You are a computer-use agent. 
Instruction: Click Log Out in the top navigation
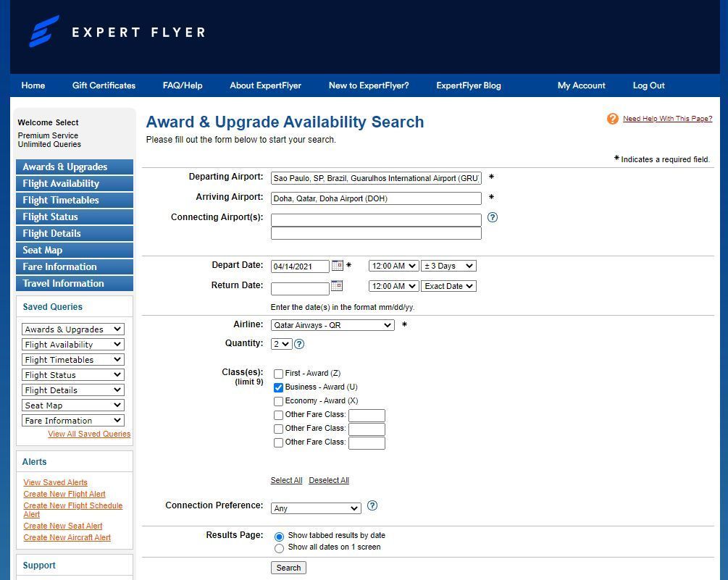[x=648, y=85]
